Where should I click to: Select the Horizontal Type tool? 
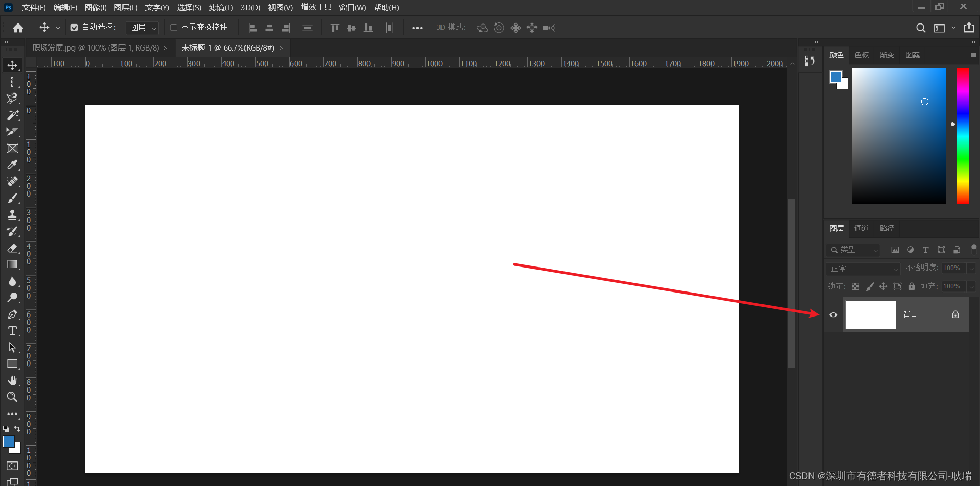tap(12, 331)
